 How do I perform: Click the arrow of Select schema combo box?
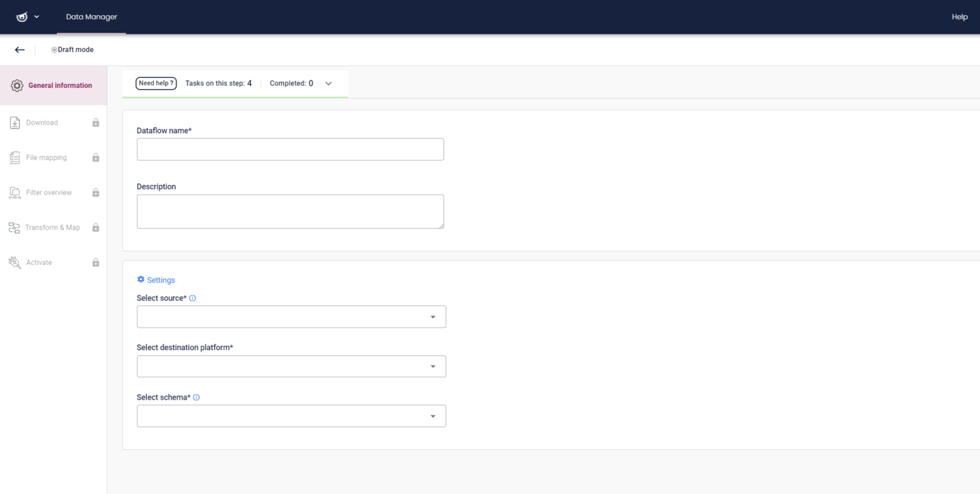click(x=433, y=416)
